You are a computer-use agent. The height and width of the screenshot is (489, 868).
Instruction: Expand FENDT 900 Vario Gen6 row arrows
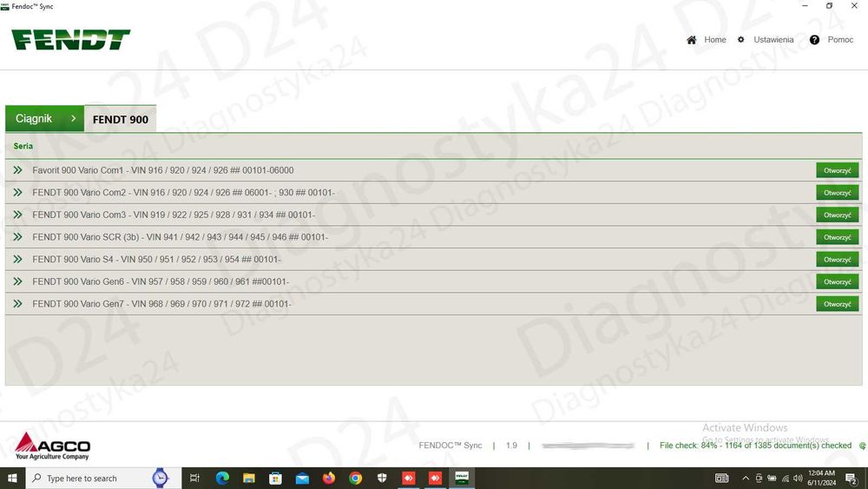(x=17, y=281)
